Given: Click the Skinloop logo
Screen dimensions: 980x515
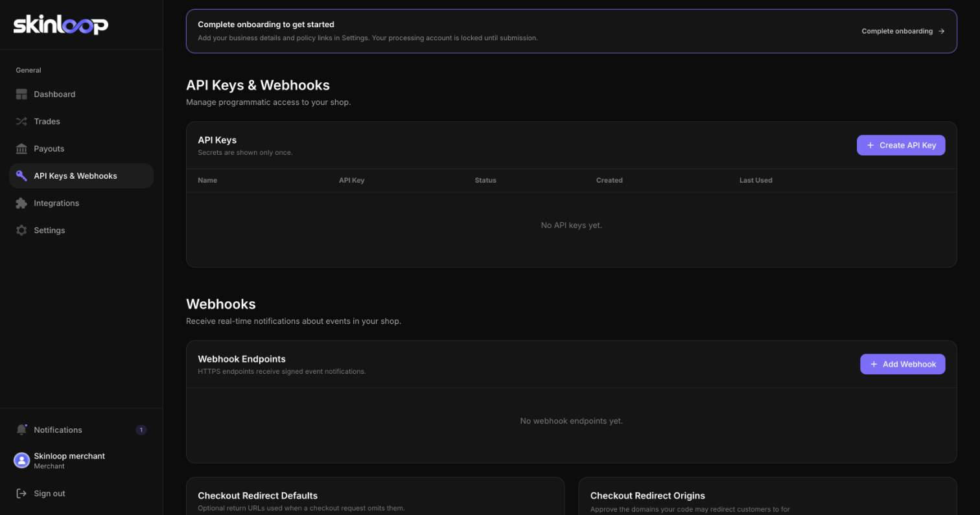Looking at the screenshot, I should pos(61,25).
